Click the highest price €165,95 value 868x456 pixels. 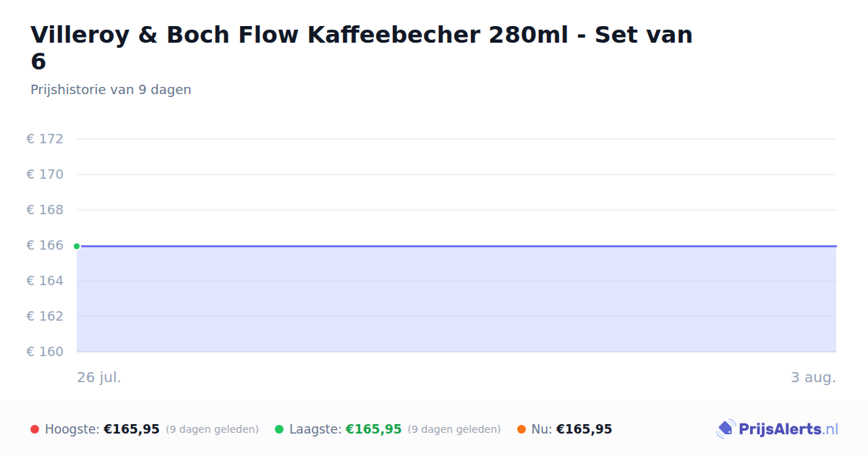click(132, 429)
